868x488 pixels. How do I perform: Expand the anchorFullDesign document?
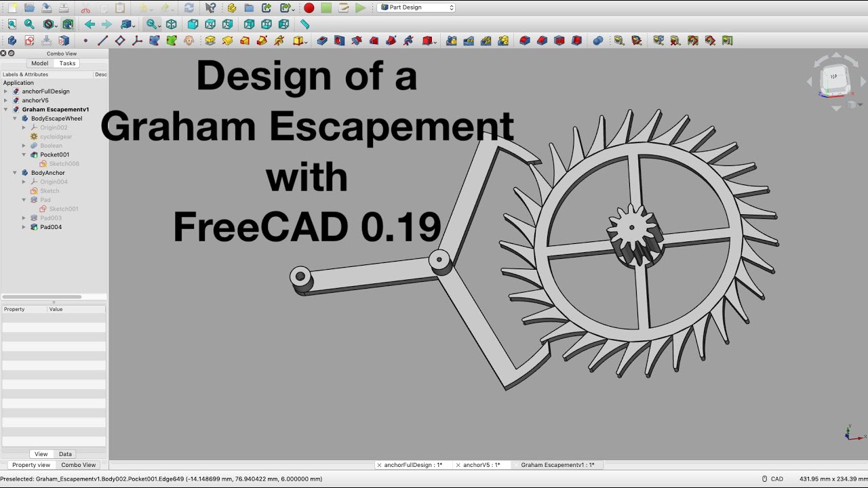(x=6, y=91)
